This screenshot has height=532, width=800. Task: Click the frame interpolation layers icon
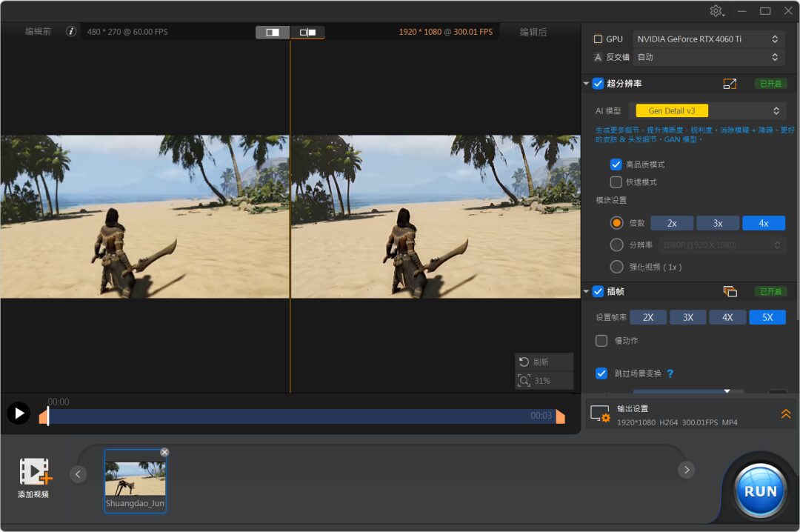coord(730,291)
